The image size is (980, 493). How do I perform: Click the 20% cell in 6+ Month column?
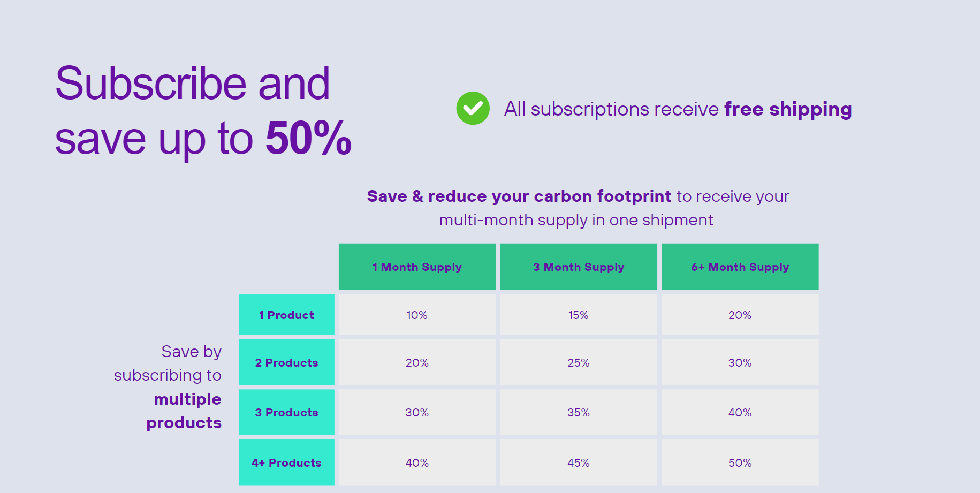(x=740, y=315)
